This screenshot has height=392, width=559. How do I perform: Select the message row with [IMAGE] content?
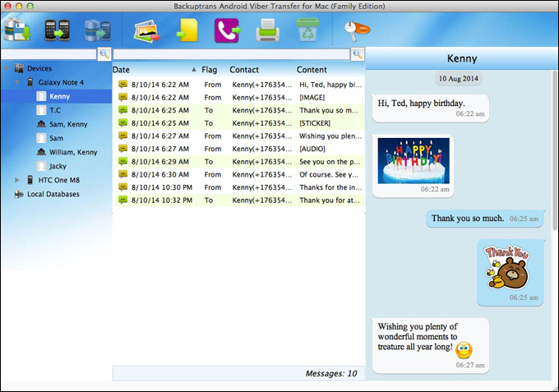(239, 97)
